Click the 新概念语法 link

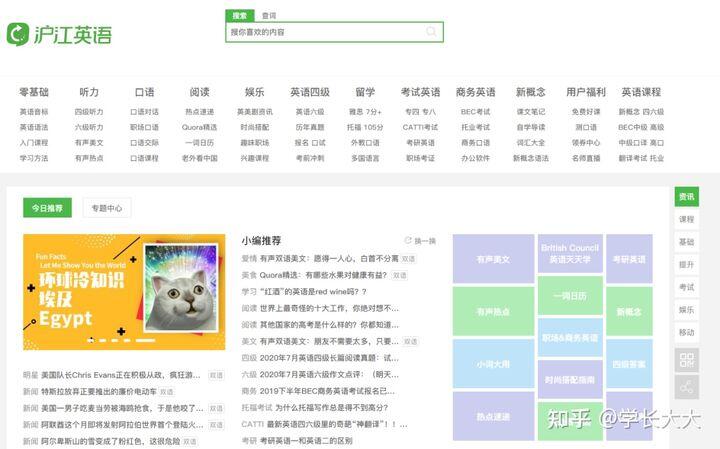(531, 158)
